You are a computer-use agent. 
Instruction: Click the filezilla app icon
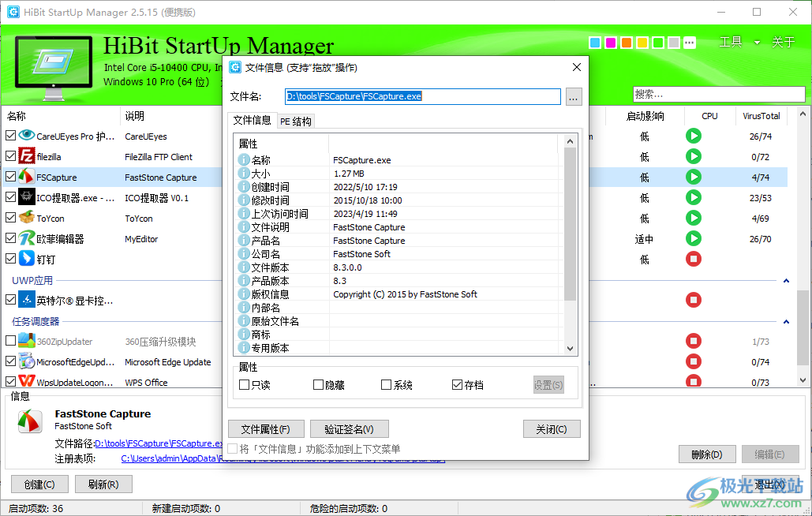tap(26, 155)
